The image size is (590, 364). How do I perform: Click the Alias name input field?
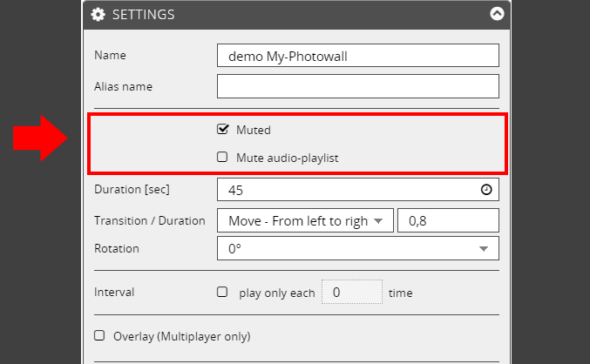click(x=358, y=86)
